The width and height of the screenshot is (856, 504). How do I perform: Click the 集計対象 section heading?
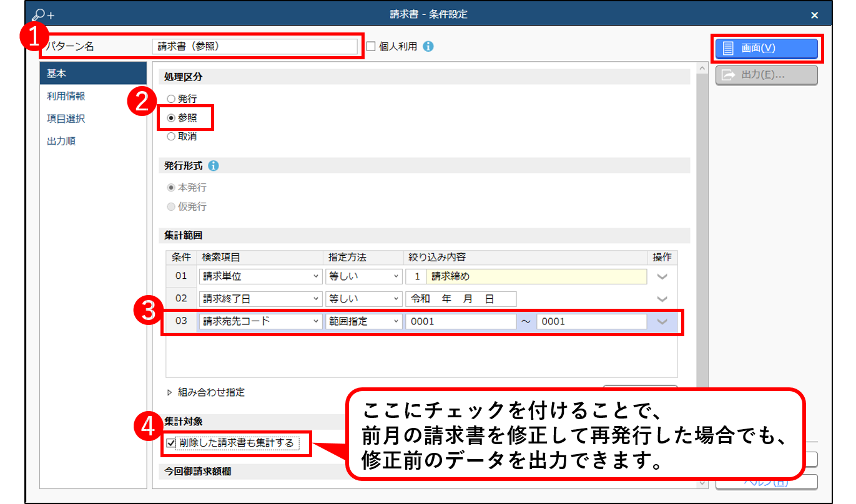tap(184, 422)
